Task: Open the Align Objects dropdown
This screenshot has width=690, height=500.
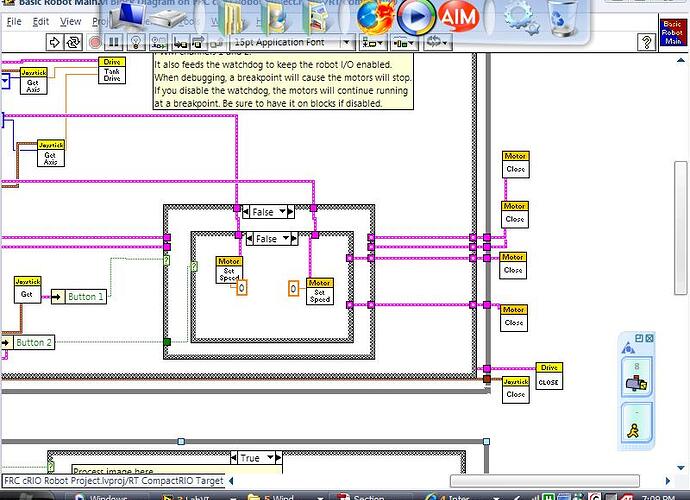Action: [x=373, y=43]
